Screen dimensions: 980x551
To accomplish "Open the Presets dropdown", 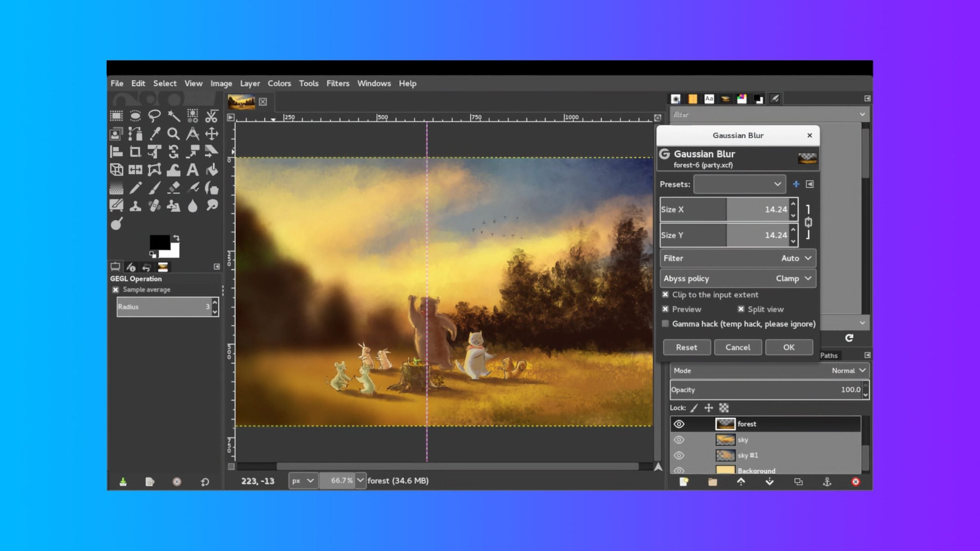I will point(740,184).
